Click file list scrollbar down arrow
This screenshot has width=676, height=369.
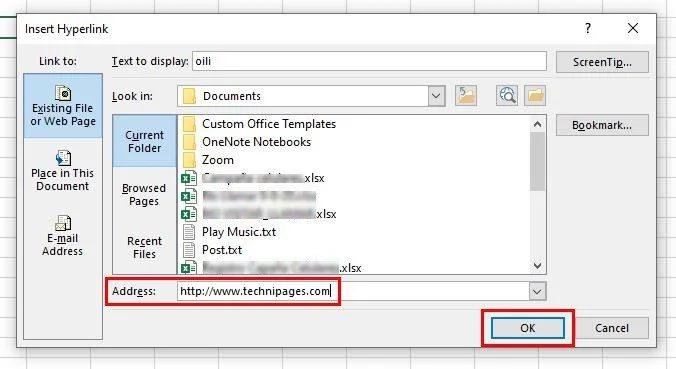537,266
